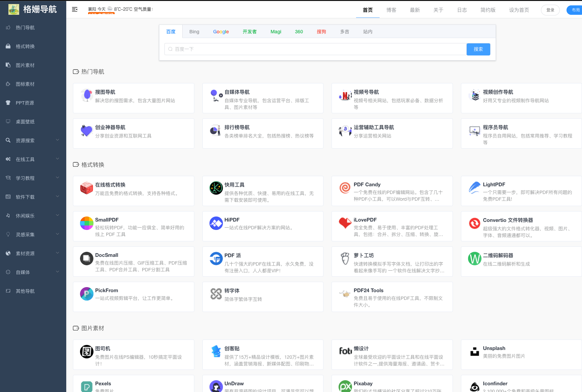Expand the 学习教程 sidebar dropdown
582x392 pixels.
[33, 178]
